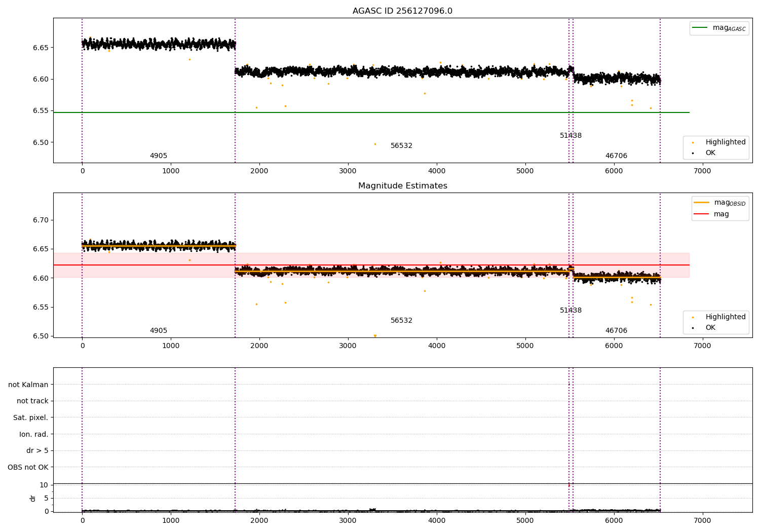The height and width of the screenshot is (532, 760).
Task: Click obsid label '46706' in top plot
Action: pyautogui.click(x=616, y=156)
